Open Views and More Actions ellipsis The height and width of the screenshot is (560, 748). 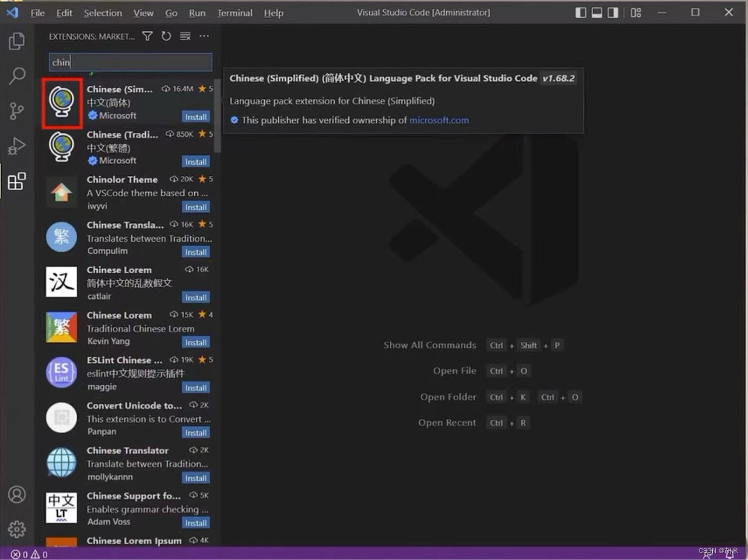(204, 36)
